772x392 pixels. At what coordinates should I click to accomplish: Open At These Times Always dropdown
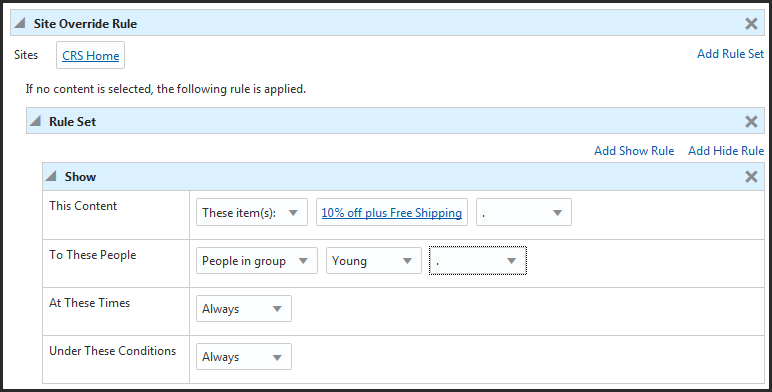244,309
